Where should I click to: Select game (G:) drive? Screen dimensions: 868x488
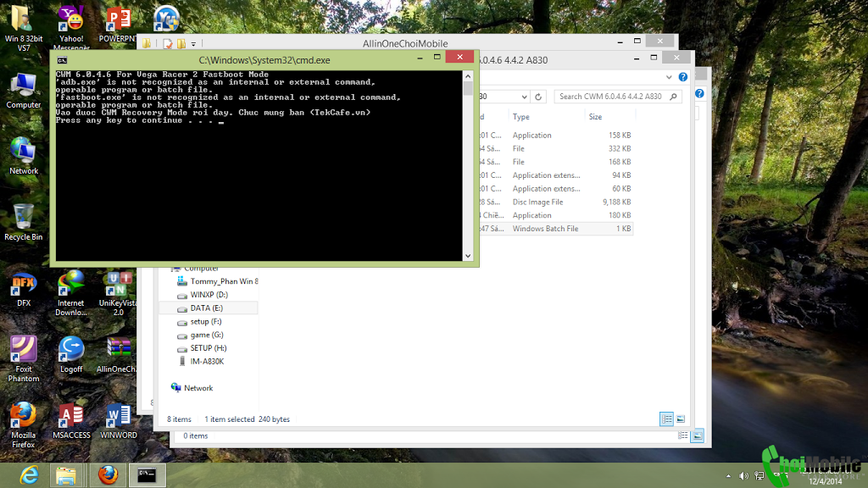tap(200, 335)
